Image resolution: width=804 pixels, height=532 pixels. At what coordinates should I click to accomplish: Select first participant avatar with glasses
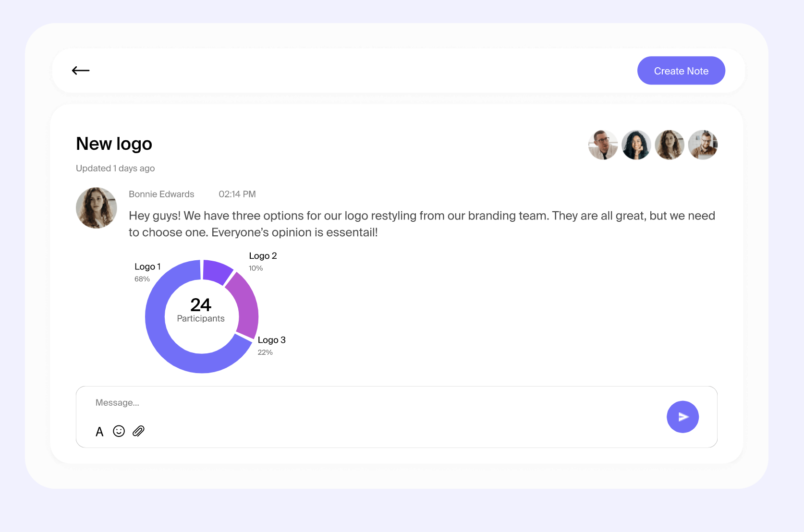click(603, 145)
